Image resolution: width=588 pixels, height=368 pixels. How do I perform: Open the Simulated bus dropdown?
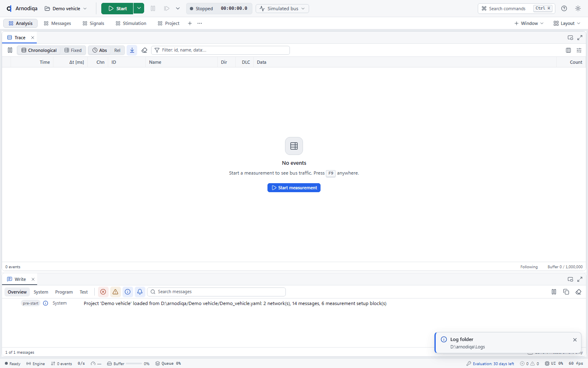(x=282, y=9)
